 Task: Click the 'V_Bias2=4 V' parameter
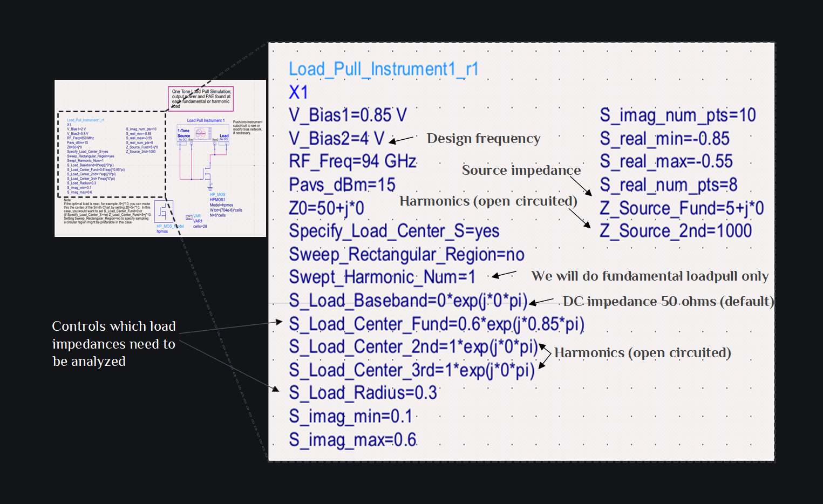(337, 138)
